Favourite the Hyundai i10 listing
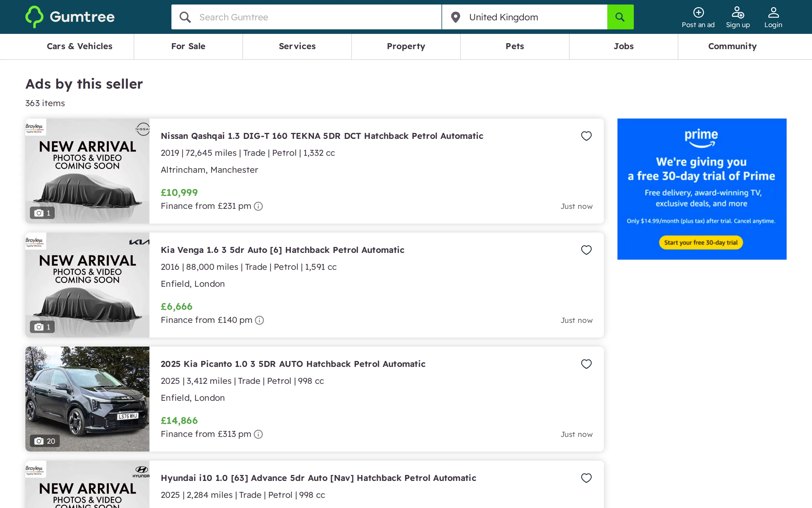The width and height of the screenshot is (812, 508). coord(586,478)
